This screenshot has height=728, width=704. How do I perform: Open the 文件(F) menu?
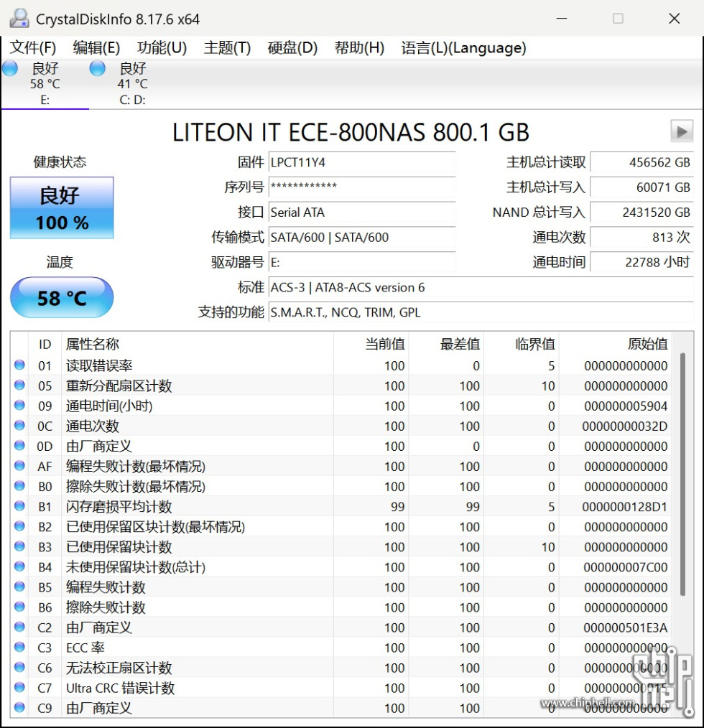click(33, 48)
